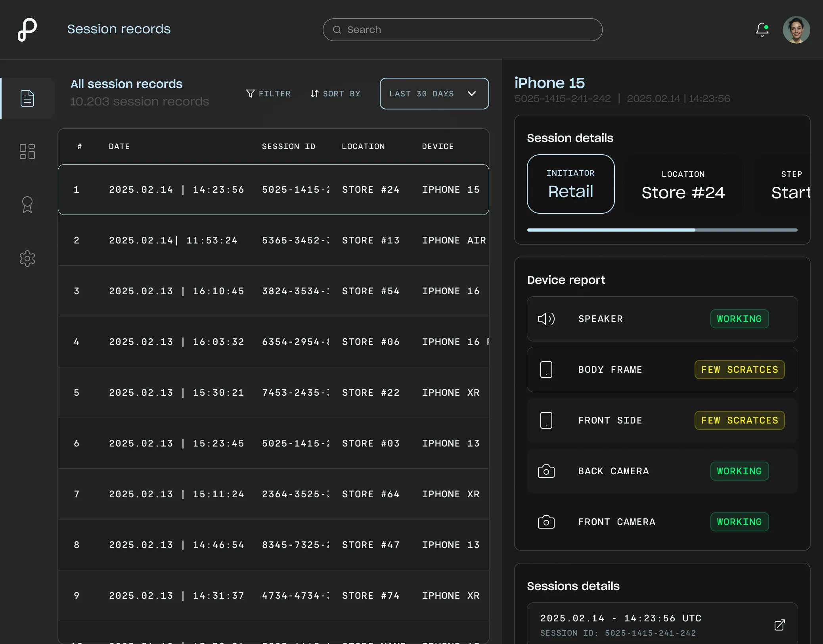Select the Location Store #24 card
Screen dimensions: 823x644
[683, 185]
